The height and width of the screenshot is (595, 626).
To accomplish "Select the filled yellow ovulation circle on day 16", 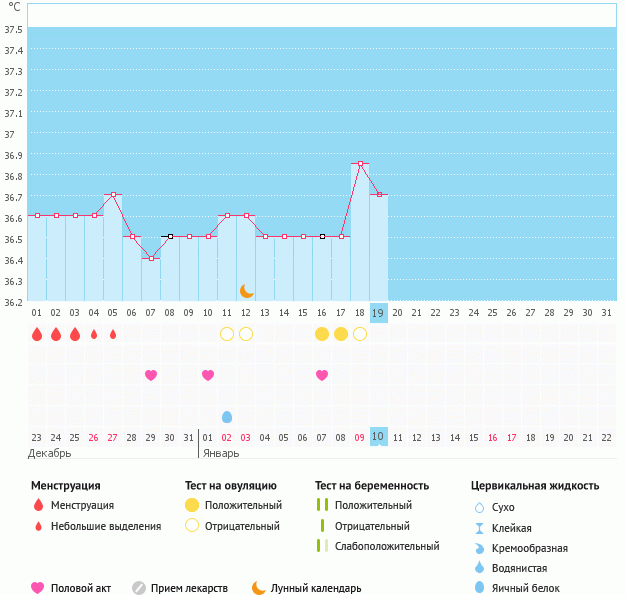I will click(322, 334).
